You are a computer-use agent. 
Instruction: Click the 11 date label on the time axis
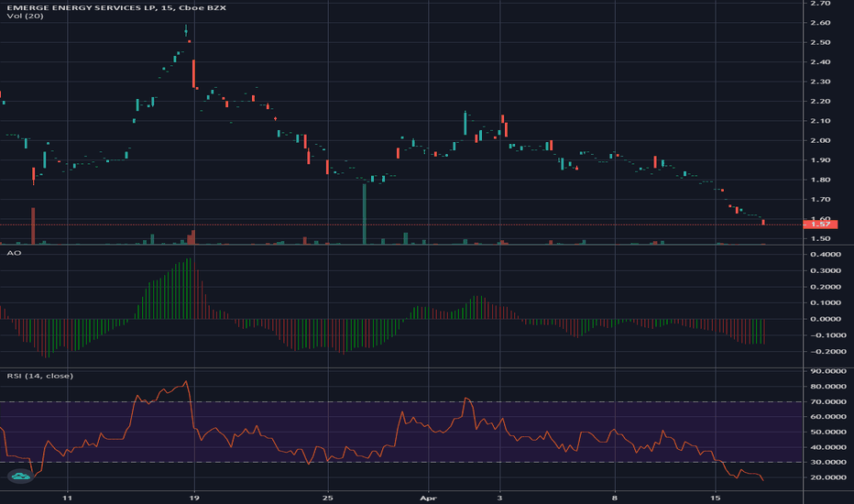(67, 498)
